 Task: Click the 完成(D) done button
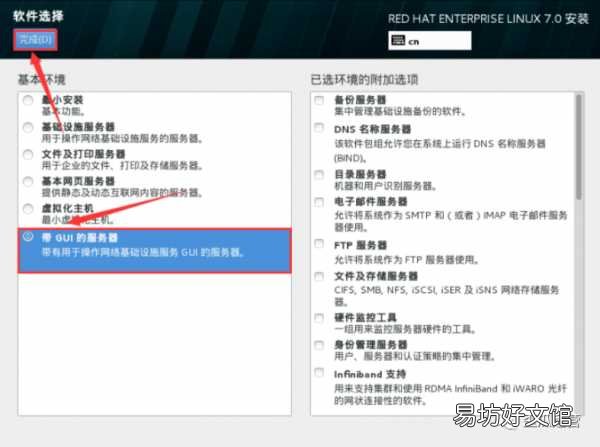[35, 40]
